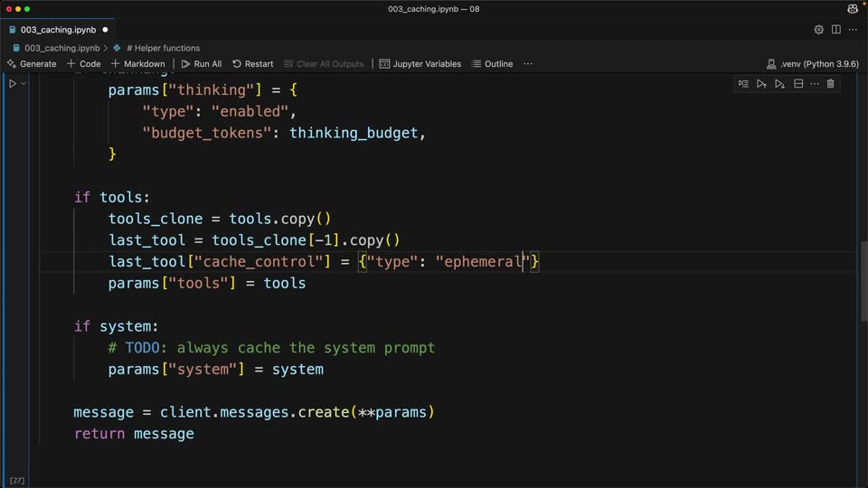This screenshot has width=868, height=488.
Task: Run the current cell
Action: coord(12,83)
